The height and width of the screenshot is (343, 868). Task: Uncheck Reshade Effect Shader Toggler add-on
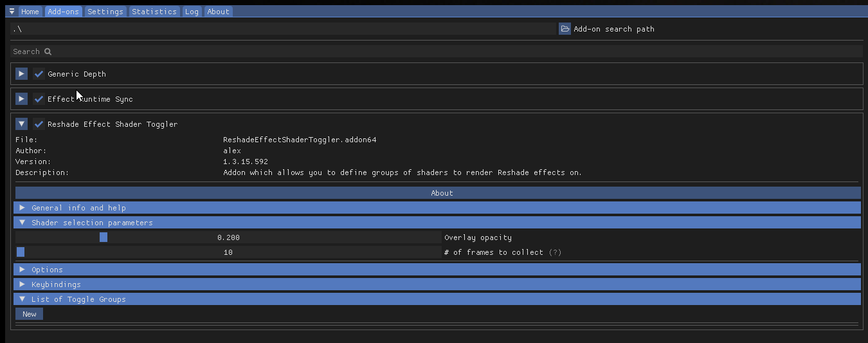pos(39,124)
